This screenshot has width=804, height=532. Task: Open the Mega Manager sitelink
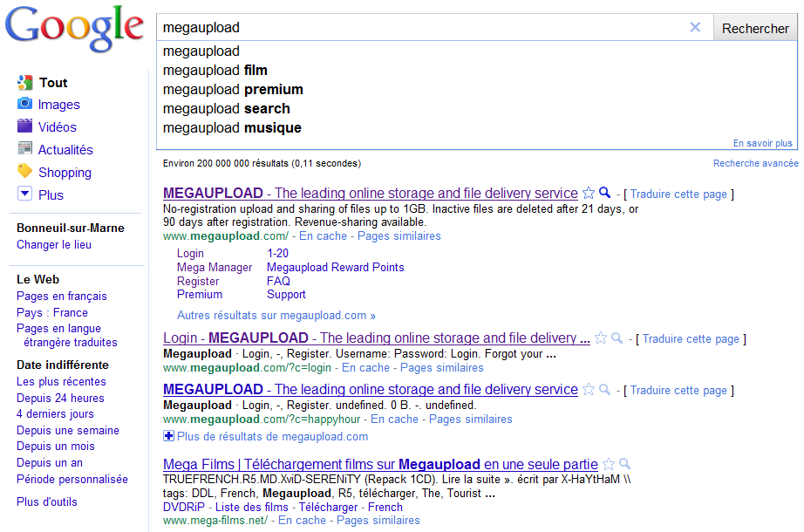(x=215, y=267)
